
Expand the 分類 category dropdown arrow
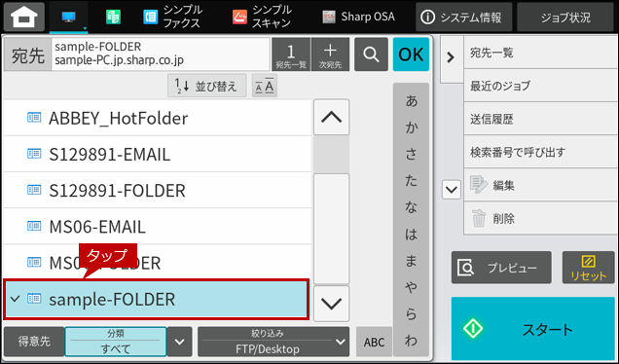coord(180,342)
